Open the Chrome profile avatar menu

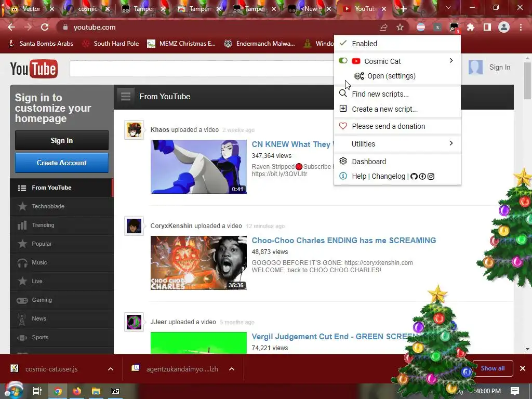(504, 27)
